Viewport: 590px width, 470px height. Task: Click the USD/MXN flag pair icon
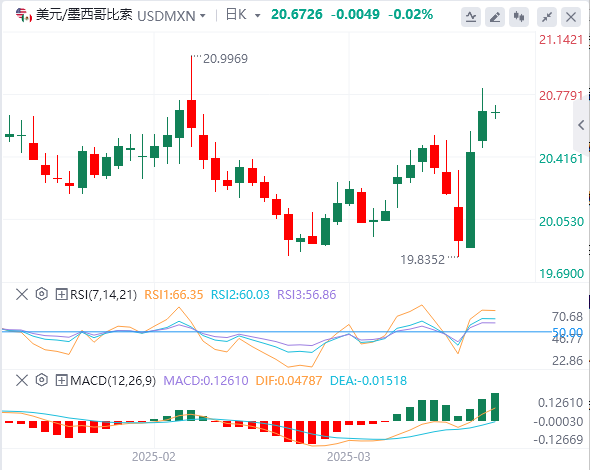click(24, 15)
